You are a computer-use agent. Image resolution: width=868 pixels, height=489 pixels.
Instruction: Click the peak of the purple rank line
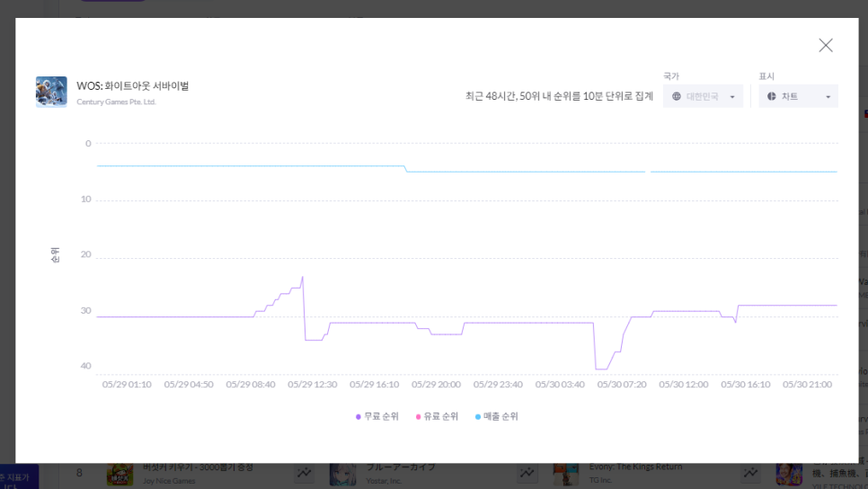302,277
